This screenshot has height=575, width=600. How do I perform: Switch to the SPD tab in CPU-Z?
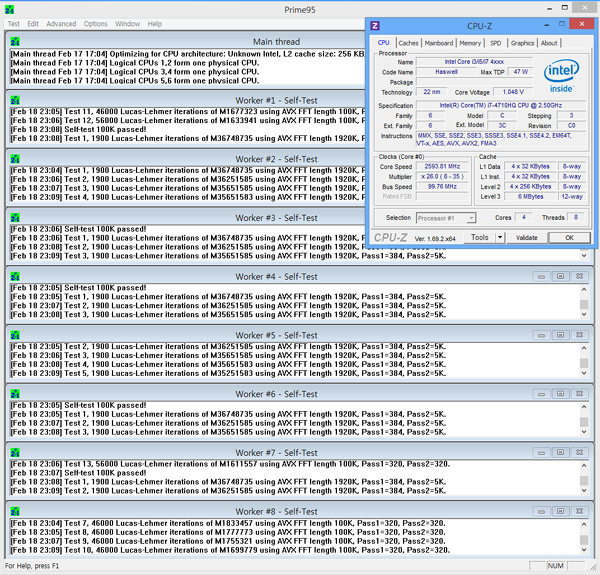(496, 43)
